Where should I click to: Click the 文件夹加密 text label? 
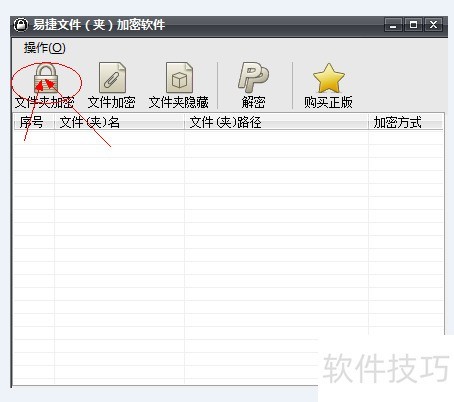point(44,102)
